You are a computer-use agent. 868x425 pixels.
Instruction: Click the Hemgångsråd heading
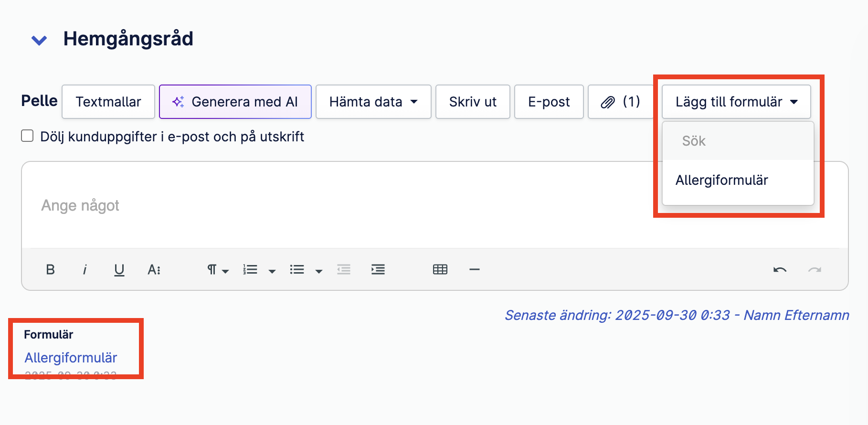tap(128, 39)
